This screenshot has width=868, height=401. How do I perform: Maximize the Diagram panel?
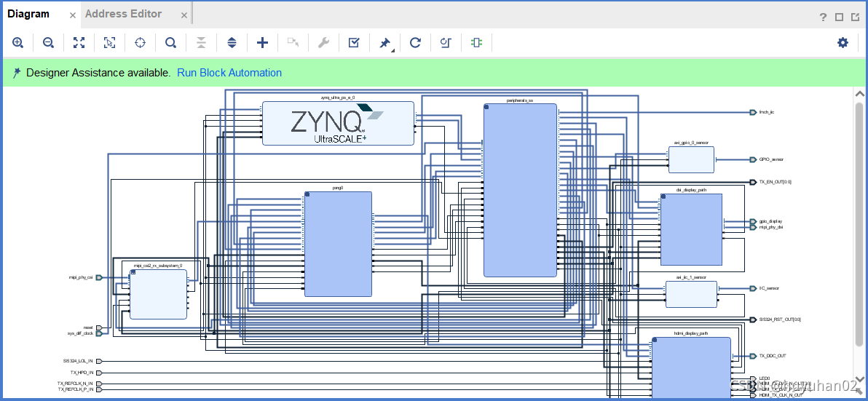tap(839, 17)
